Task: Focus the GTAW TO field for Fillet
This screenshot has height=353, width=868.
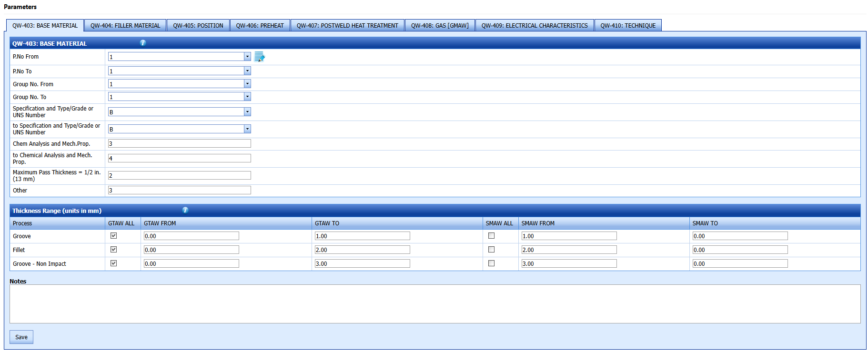Action: pyautogui.click(x=362, y=250)
